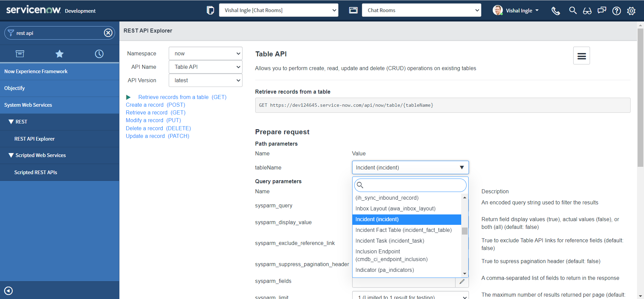This screenshot has height=299, width=644.
Task: Show all applications tab icon
Action: [x=20, y=54]
